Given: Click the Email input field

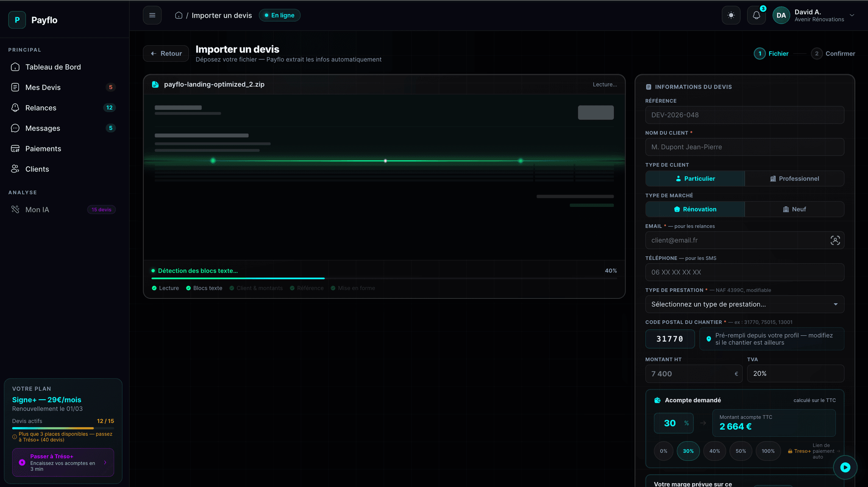Looking at the screenshot, I should 745,240.
